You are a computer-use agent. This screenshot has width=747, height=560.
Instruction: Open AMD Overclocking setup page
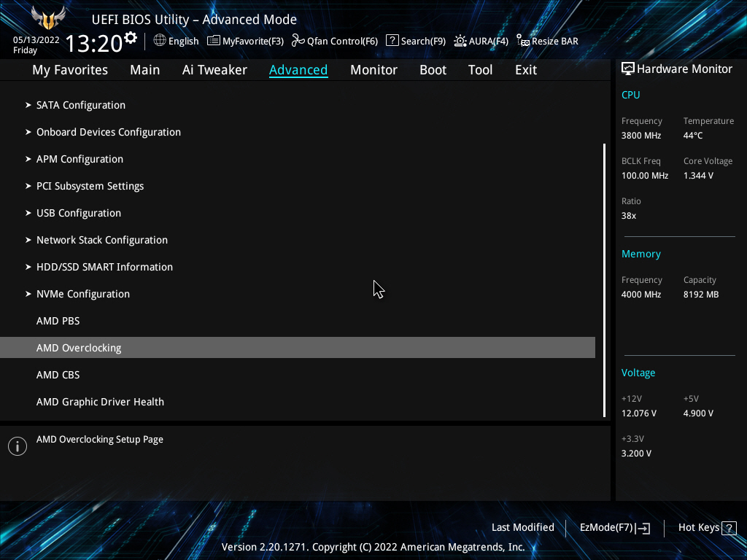(x=79, y=348)
